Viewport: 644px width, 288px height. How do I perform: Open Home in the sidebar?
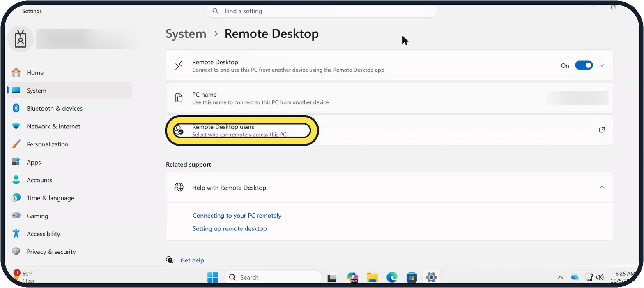point(69,72)
